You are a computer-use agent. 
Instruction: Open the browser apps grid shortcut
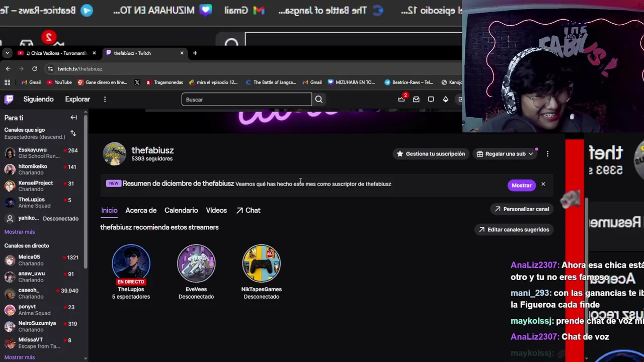click(7, 82)
